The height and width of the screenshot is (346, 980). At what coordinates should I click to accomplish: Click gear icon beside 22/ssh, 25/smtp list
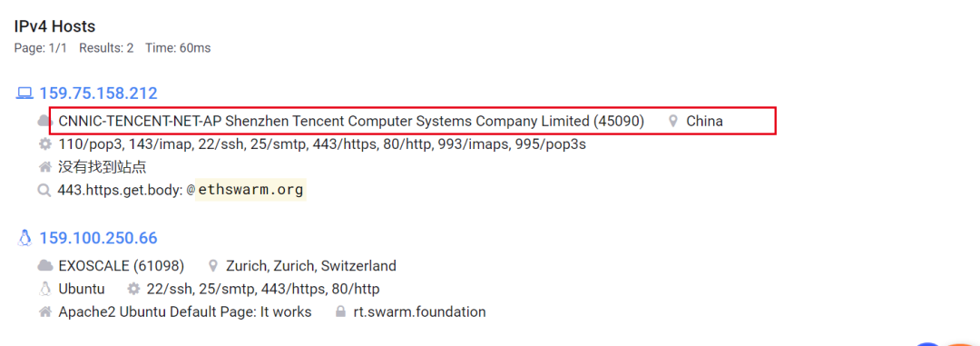point(133,289)
